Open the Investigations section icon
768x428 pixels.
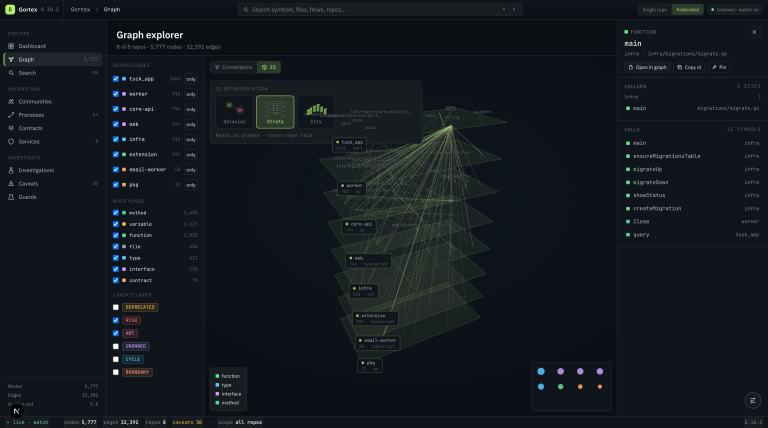pyautogui.click(x=11, y=170)
